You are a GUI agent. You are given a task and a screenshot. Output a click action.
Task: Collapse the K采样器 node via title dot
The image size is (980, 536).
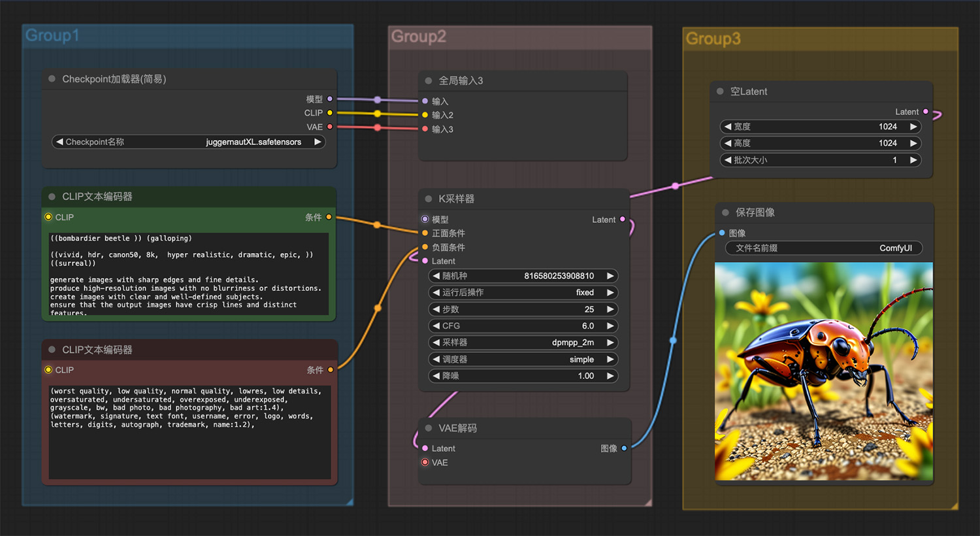(429, 199)
